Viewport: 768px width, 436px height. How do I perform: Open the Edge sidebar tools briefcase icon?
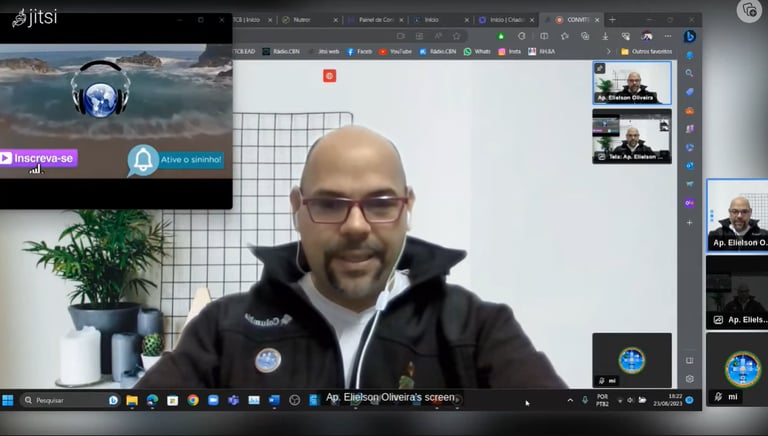tap(690, 111)
